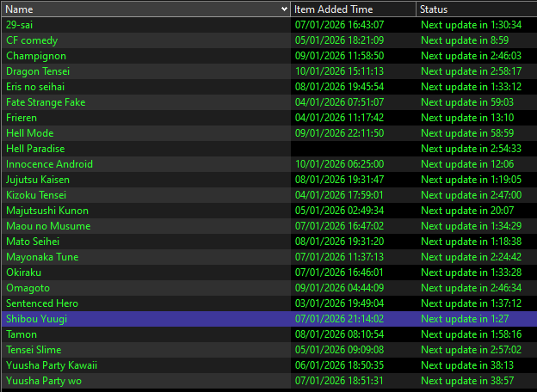
Task: Click added time 06/01/2026 18:50:35
Action: pos(339,365)
